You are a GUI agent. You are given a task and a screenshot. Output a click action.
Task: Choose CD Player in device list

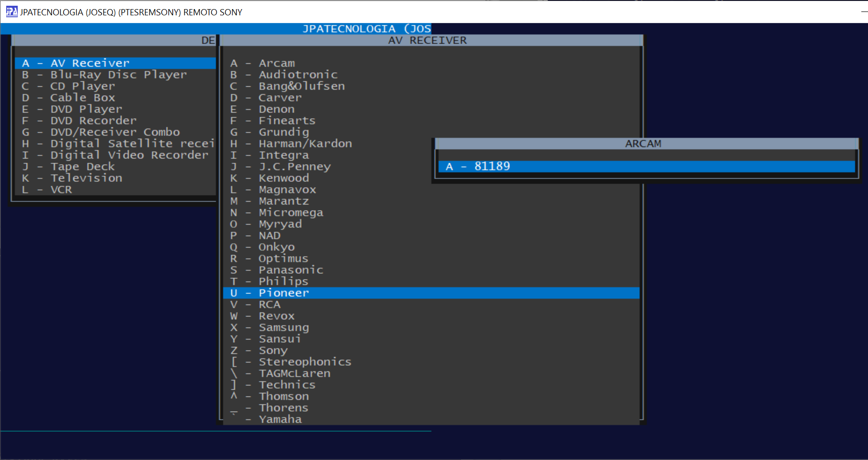(115, 86)
